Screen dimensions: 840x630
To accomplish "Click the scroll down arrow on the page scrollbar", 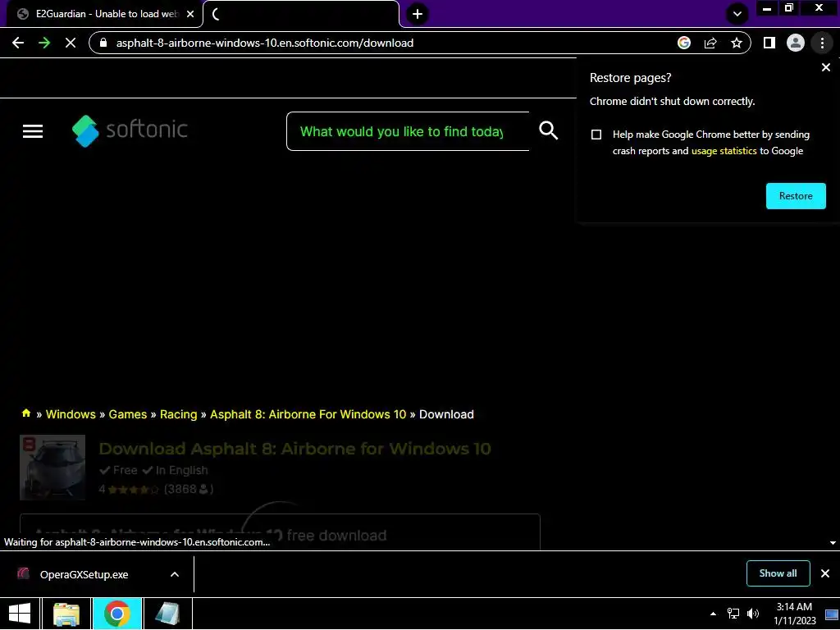I will [x=833, y=543].
